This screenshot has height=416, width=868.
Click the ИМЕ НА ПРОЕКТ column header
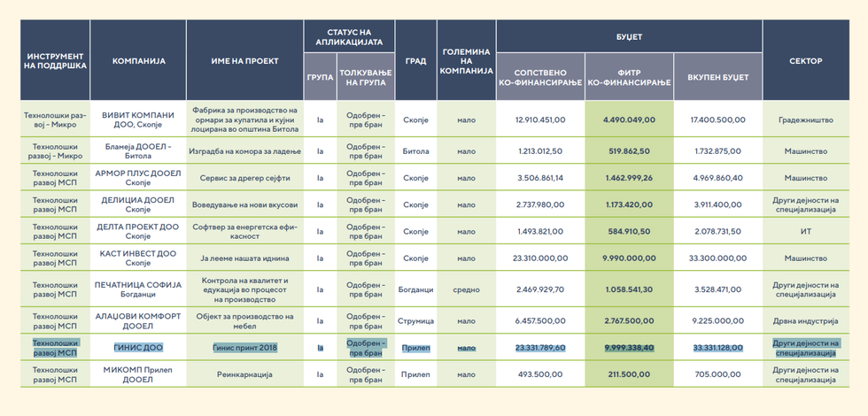(x=244, y=61)
